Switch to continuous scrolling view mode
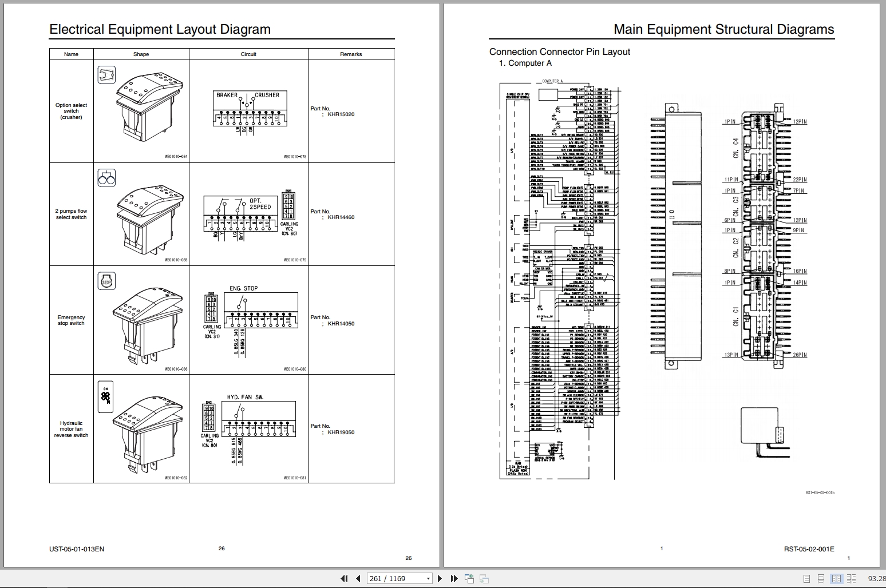886x588 pixels. click(821, 579)
